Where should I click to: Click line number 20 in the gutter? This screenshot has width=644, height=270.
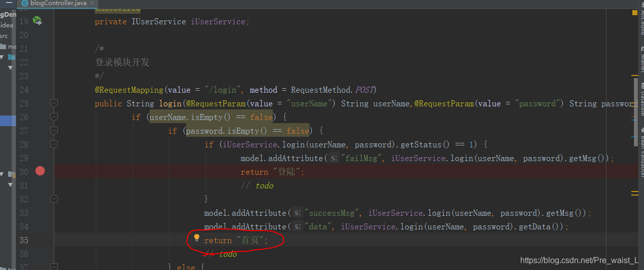pyautogui.click(x=24, y=35)
